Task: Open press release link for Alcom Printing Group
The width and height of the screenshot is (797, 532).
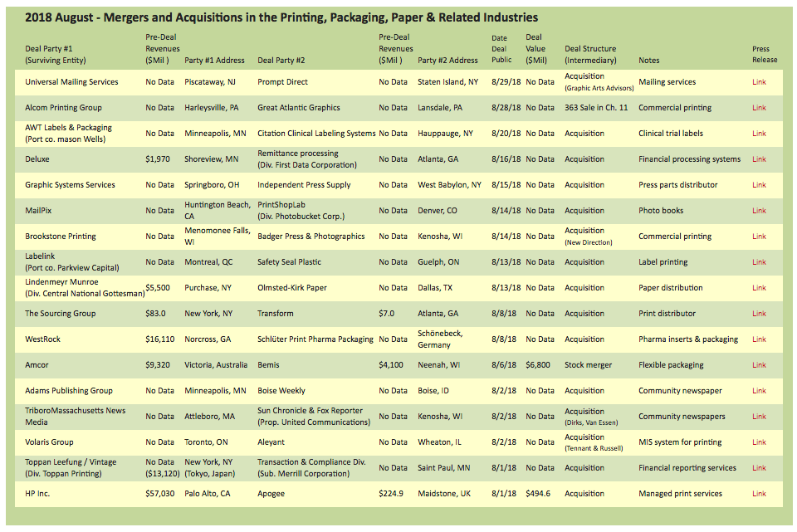Action: tap(759, 108)
